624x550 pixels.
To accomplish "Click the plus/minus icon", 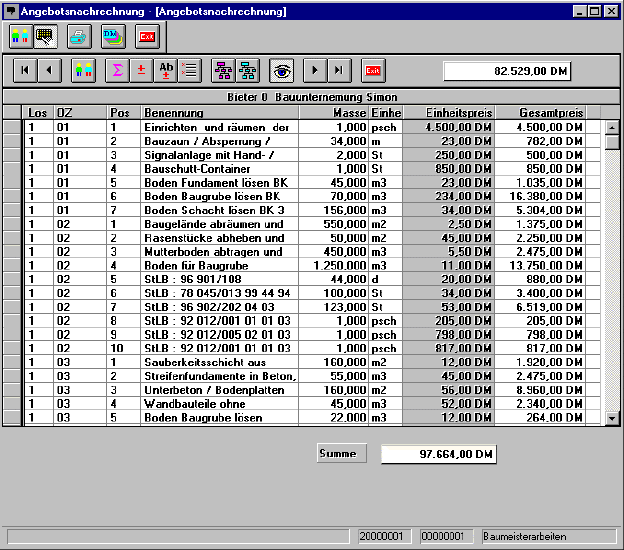I will 141,70.
